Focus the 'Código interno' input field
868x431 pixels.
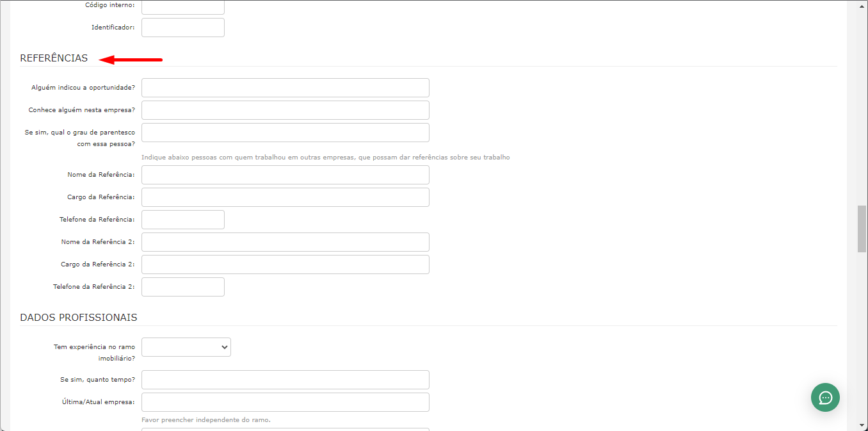click(183, 7)
